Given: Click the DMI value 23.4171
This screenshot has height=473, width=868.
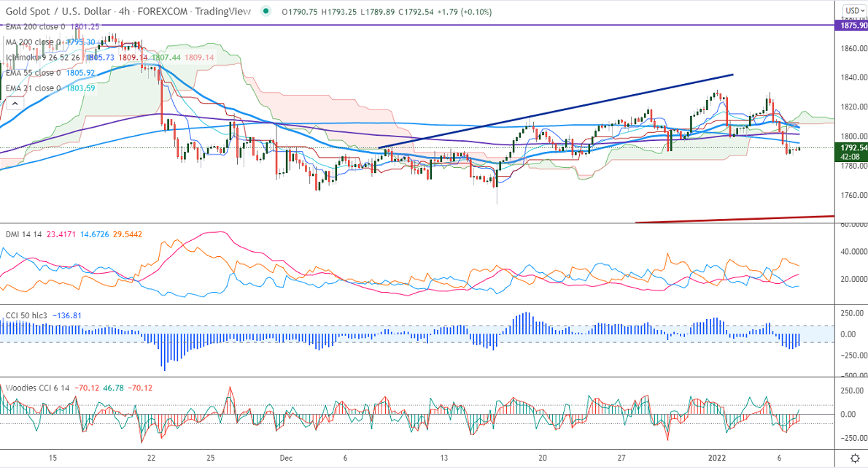Looking at the screenshot, I should 61,234.
